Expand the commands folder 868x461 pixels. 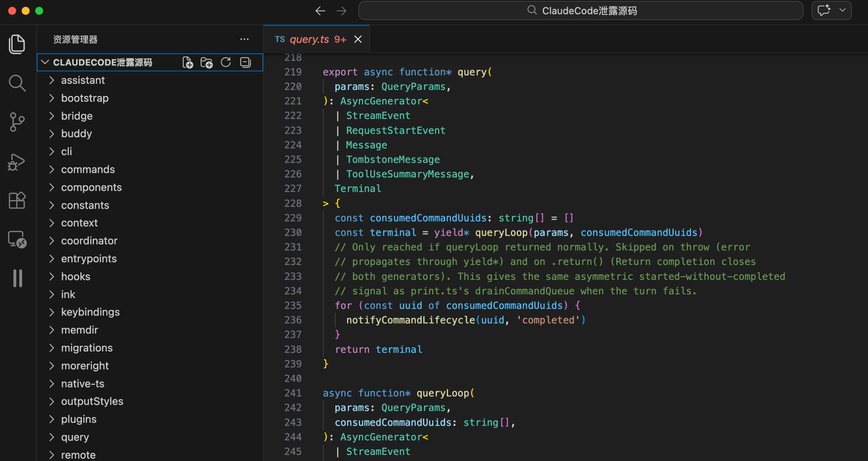point(88,169)
